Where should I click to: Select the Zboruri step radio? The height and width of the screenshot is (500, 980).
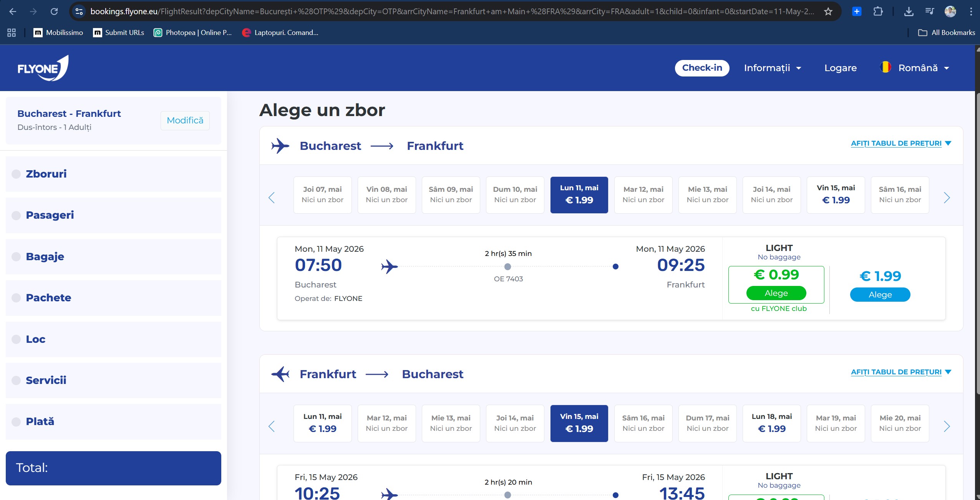tap(16, 174)
